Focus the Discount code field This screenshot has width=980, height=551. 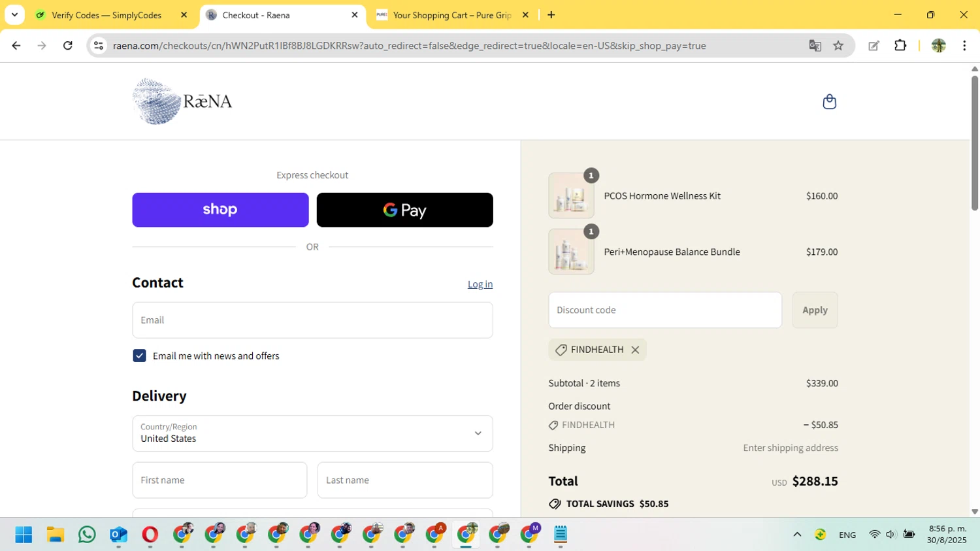pos(665,310)
